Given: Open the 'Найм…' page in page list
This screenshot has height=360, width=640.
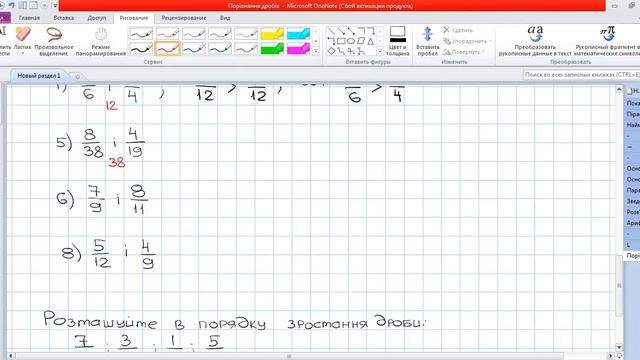Looking at the screenshot, I should tap(633, 125).
